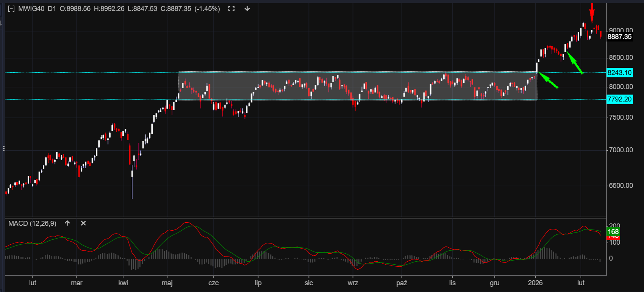
Task: Click the 2026 marker on time axis
Action: pos(535,283)
